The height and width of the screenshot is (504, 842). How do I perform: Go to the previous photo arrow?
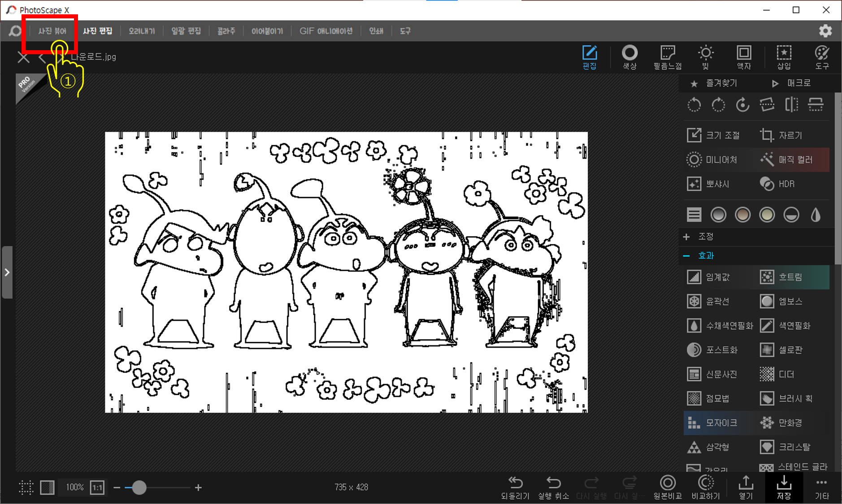tap(42, 57)
